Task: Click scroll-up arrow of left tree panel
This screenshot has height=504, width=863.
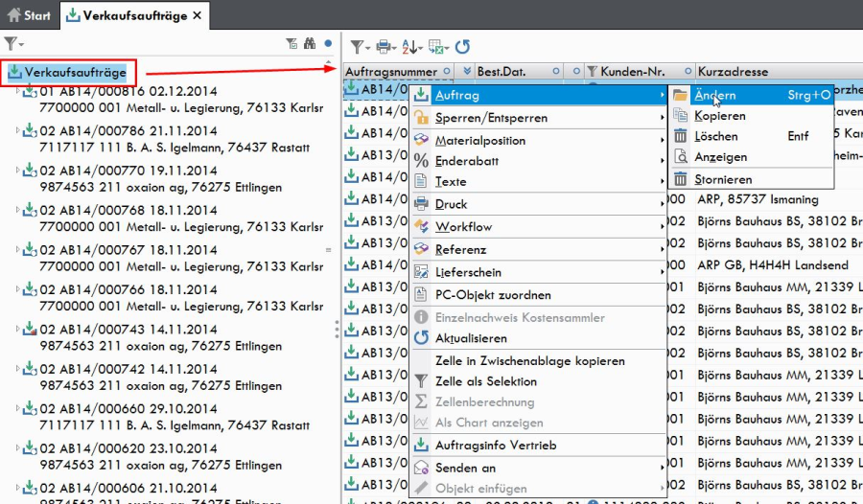Action: click(x=329, y=62)
